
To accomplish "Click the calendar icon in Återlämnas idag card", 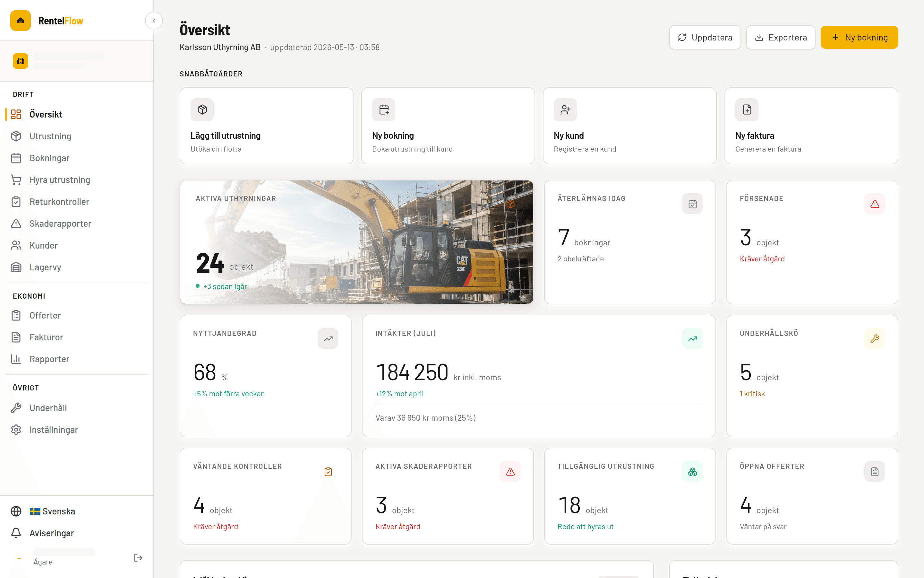I will 692,204.
